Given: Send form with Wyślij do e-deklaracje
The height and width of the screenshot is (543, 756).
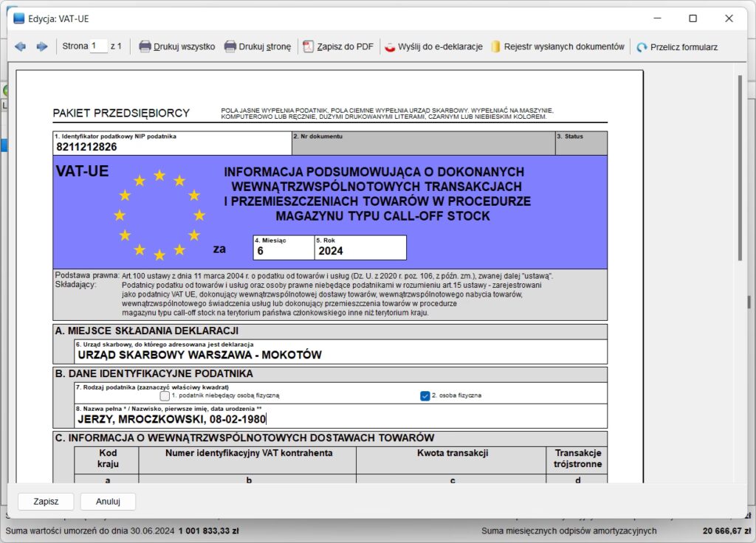Looking at the screenshot, I should click(433, 46).
